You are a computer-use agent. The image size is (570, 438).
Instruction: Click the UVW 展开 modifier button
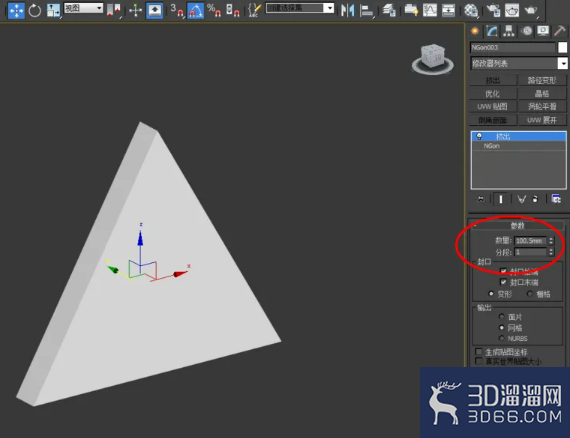click(542, 120)
